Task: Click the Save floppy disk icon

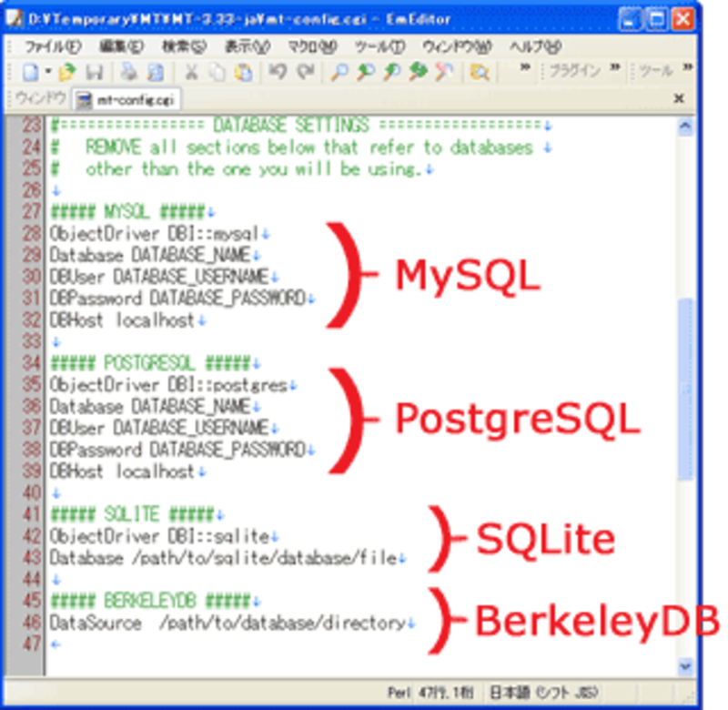Action: [x=95, y=72]
